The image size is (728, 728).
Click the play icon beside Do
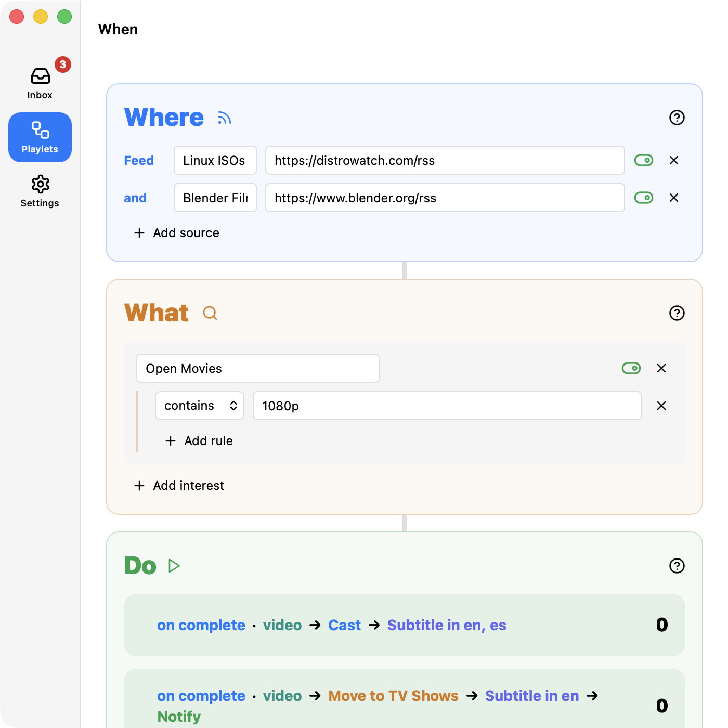point(174,566)
